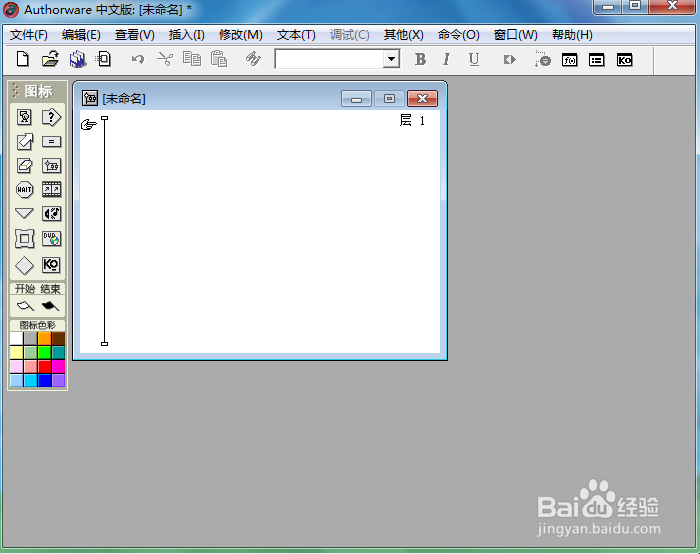700x554 pixels.
Task: Maximize the [未命名] design window
Action: pyautogui.click(x=389, y=99)
